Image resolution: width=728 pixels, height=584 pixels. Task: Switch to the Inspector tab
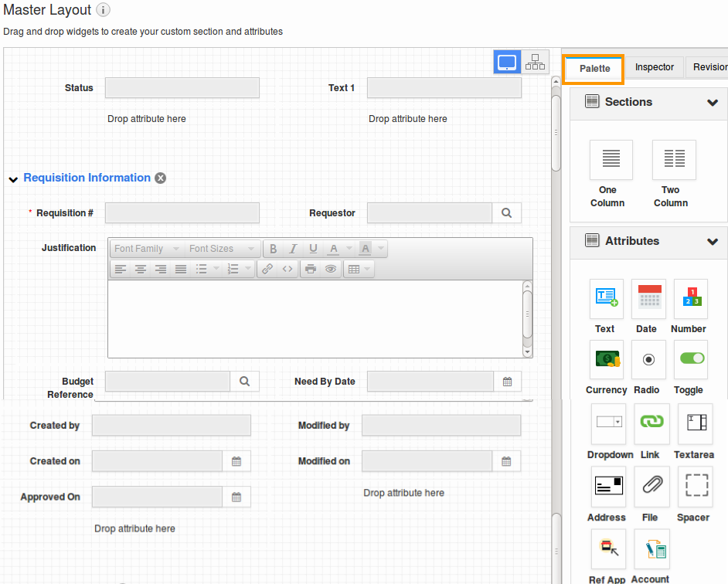pos(654,67)
